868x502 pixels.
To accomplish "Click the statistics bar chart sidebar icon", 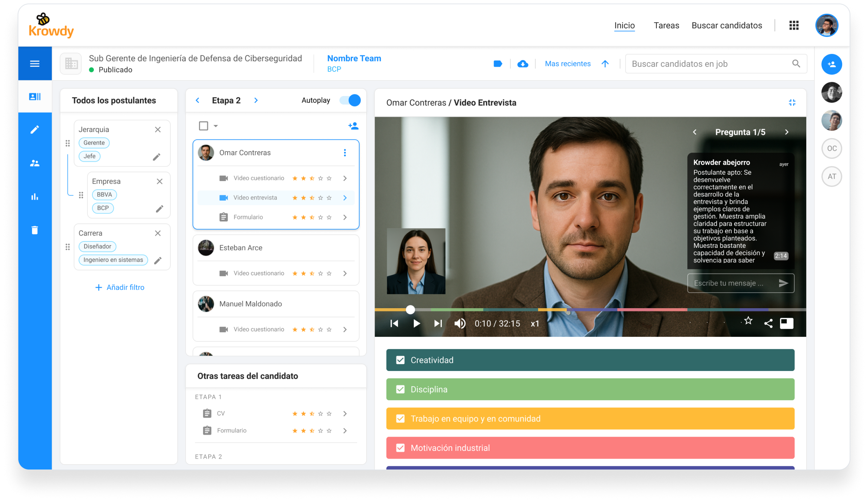I will [35, 197].
